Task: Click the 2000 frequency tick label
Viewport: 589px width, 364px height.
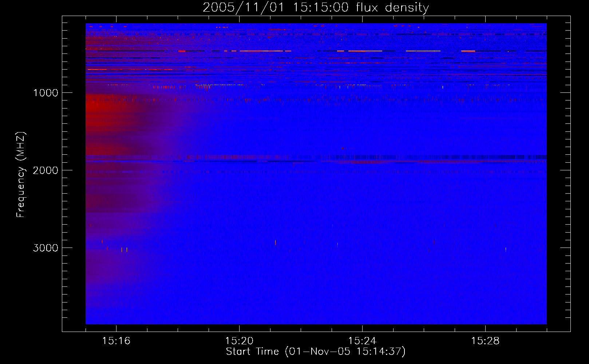Action: (x=46, y=170)
